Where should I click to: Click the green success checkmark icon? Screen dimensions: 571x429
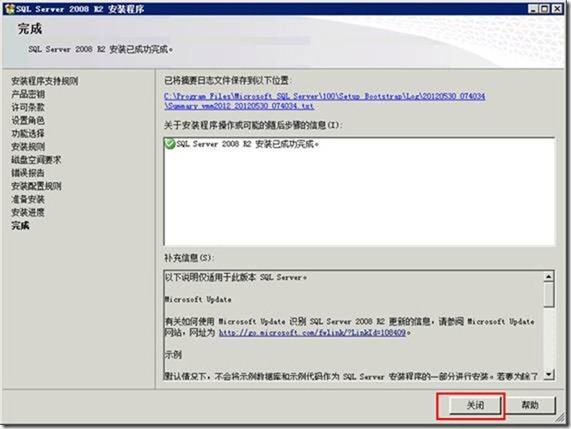(x=170, y=144)
